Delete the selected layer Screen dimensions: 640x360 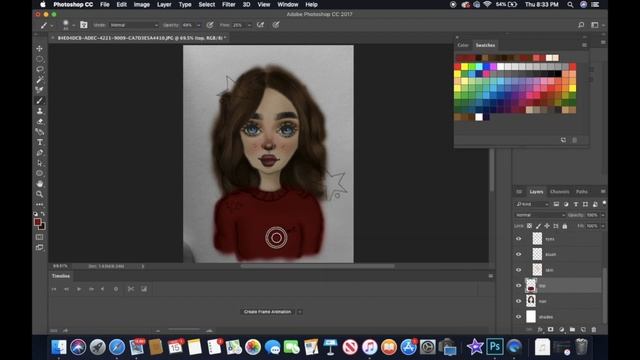tap(594, 329)
